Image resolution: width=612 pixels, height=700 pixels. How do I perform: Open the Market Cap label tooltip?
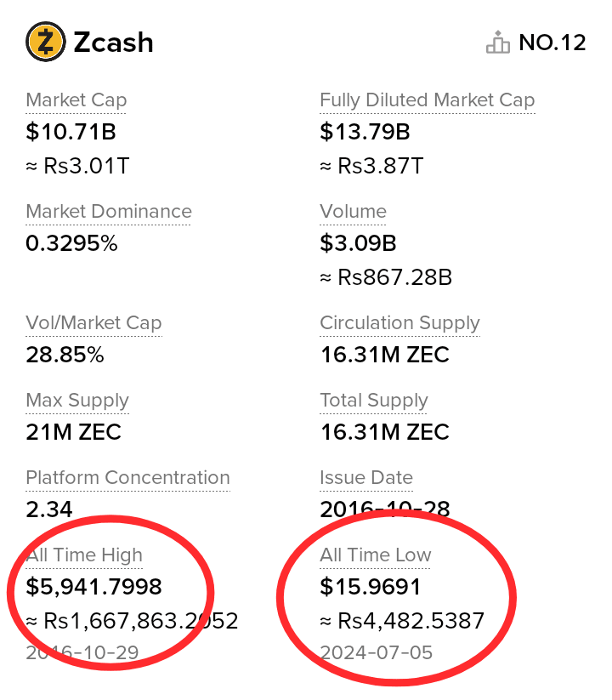(x=76, y=100)
